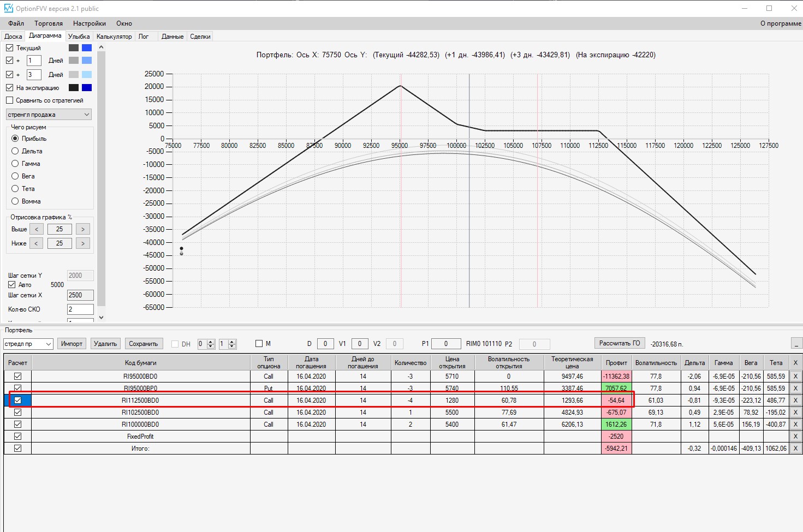The width and height of the screenshot is (803, 532).
Task: Click the spinner arrows of the first DH field
Action: coord(211,344)
